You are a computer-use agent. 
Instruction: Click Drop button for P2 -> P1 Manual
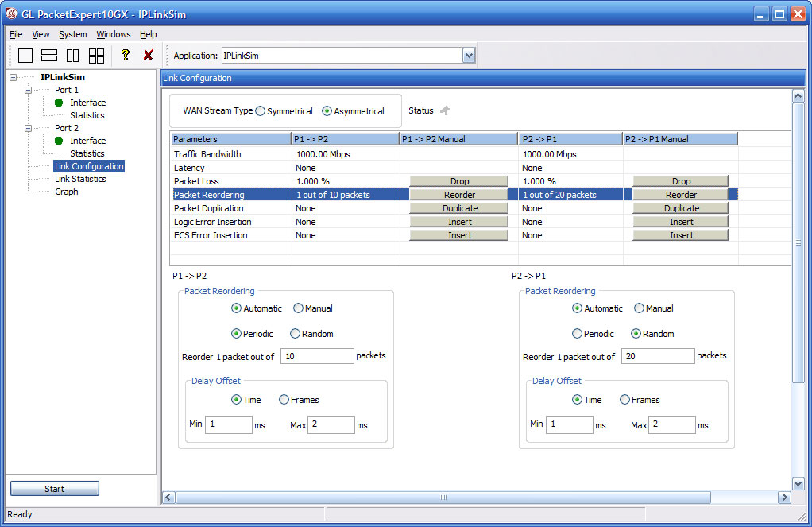tap(681, 181)
